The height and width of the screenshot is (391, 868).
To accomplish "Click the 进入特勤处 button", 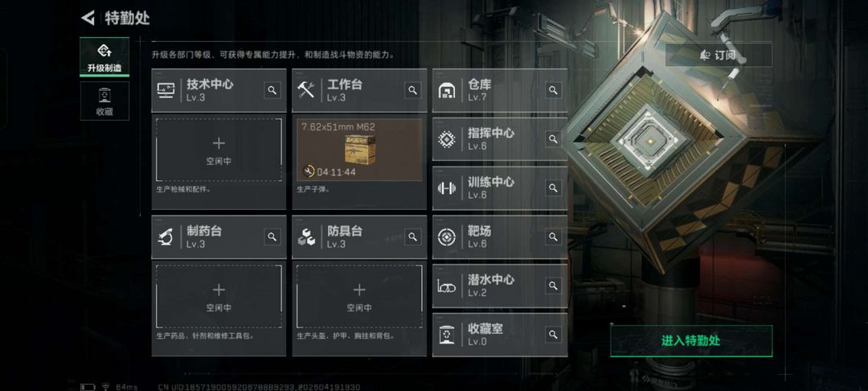I will 691,340.
